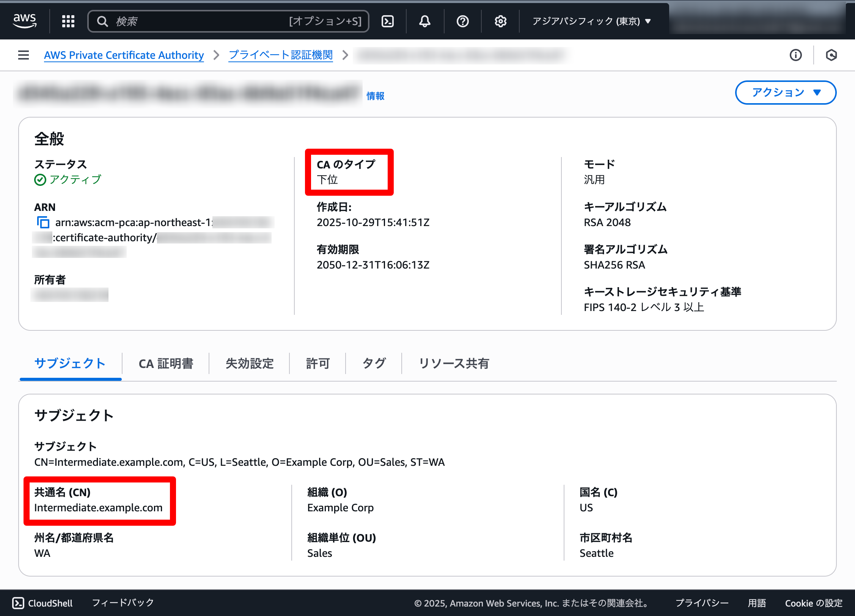Click the プライベート認証機関 breadcrumb link
The image size is (855, 616).
pos(281,55)
